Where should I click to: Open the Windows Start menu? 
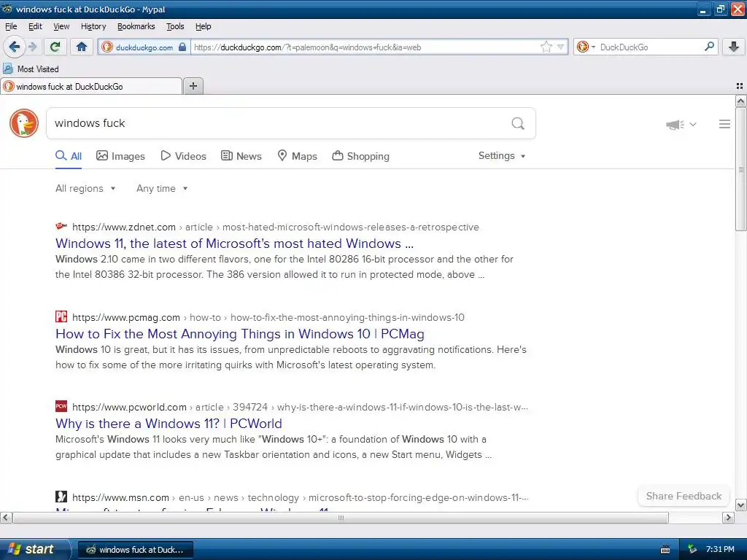pos(34,550)
